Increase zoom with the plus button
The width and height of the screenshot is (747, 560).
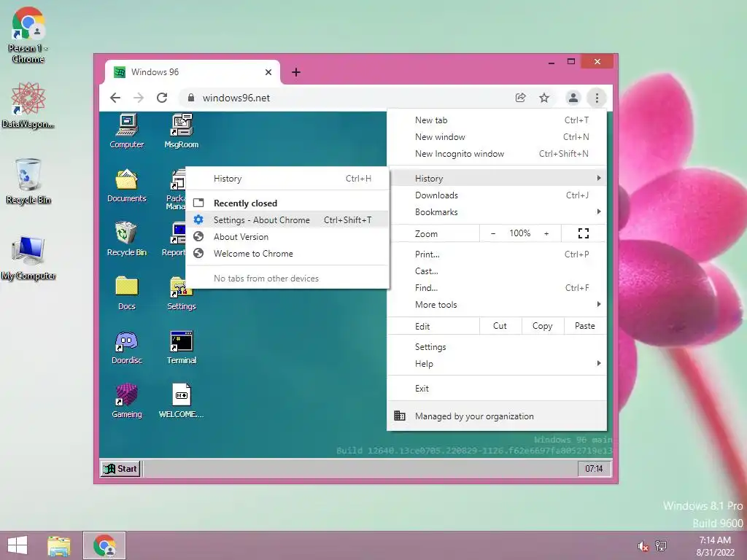[546, 233]
